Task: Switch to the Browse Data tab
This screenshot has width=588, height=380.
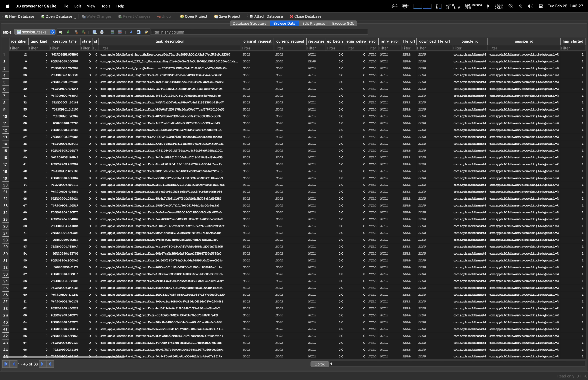Action: pos(284,23)
